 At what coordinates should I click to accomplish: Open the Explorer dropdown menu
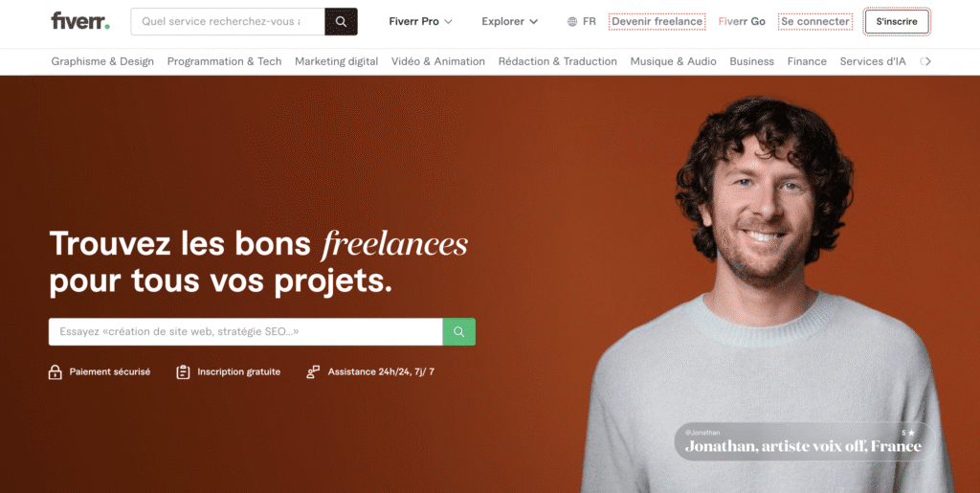(x=510, y=21)
